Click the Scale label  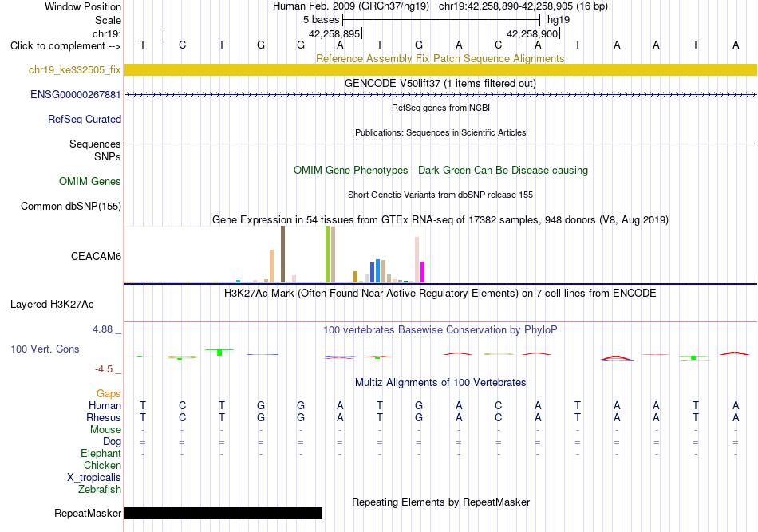(x=109, y=20)
